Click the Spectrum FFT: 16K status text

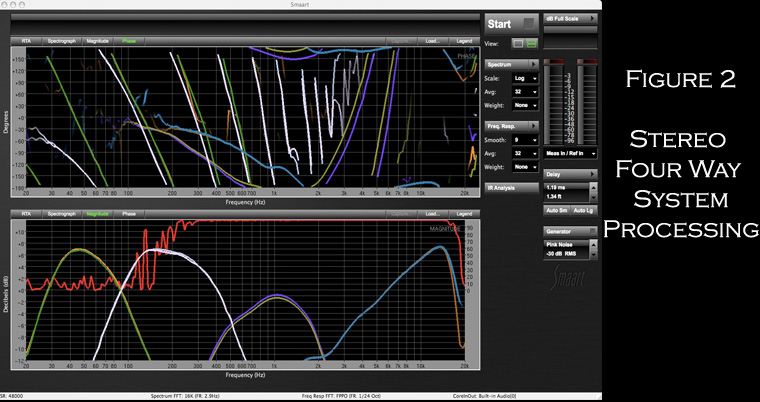[183, 396]
